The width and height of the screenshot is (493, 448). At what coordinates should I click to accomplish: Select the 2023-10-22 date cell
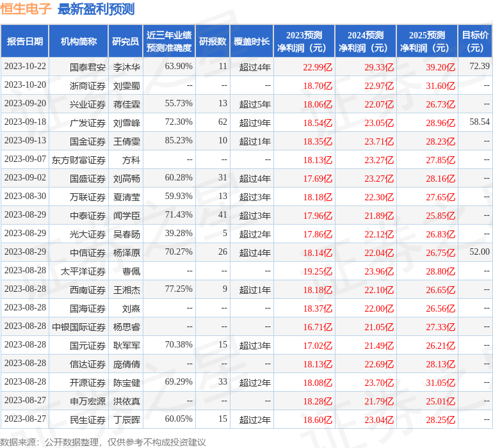25,67
